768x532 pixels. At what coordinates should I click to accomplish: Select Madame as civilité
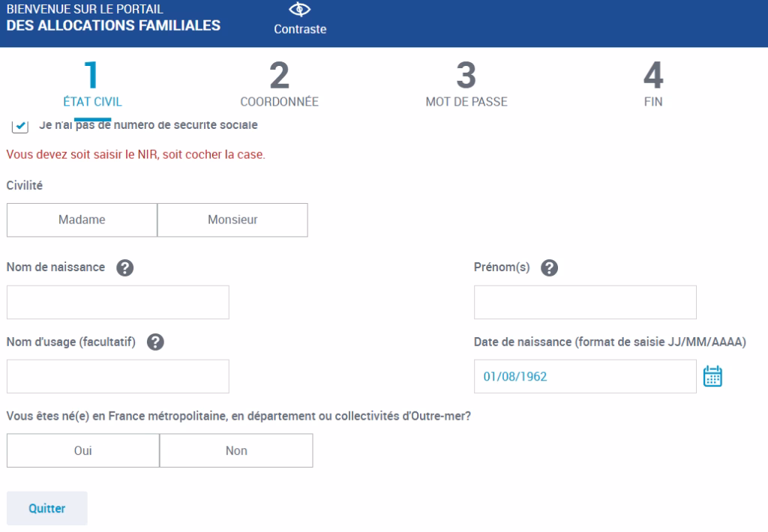[x=82, y=220]
